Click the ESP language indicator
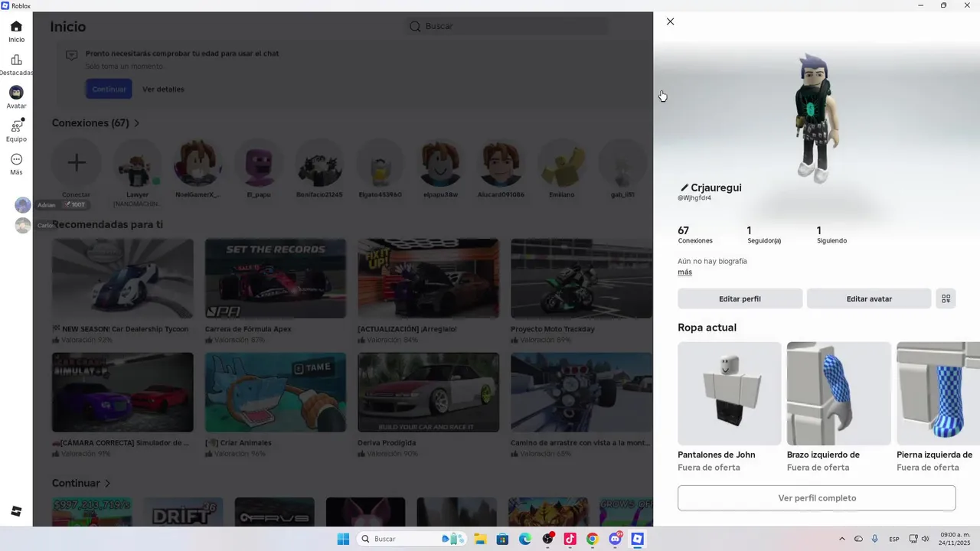 coord(894,540)
